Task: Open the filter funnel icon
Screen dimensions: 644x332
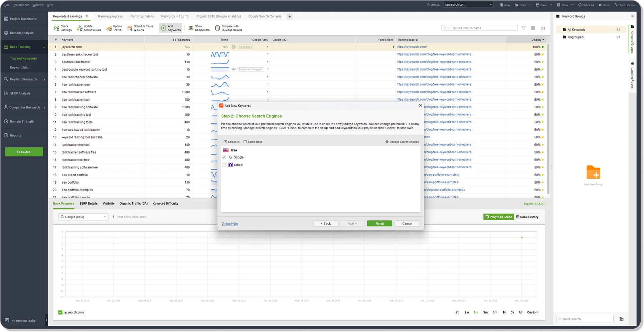Action: [523, 28]
